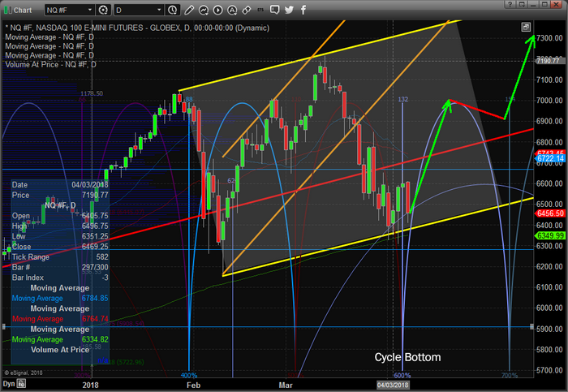This screenshot has width=568, height=392.
Task: Open the chat message bubble icon
Action: [274, 10]
